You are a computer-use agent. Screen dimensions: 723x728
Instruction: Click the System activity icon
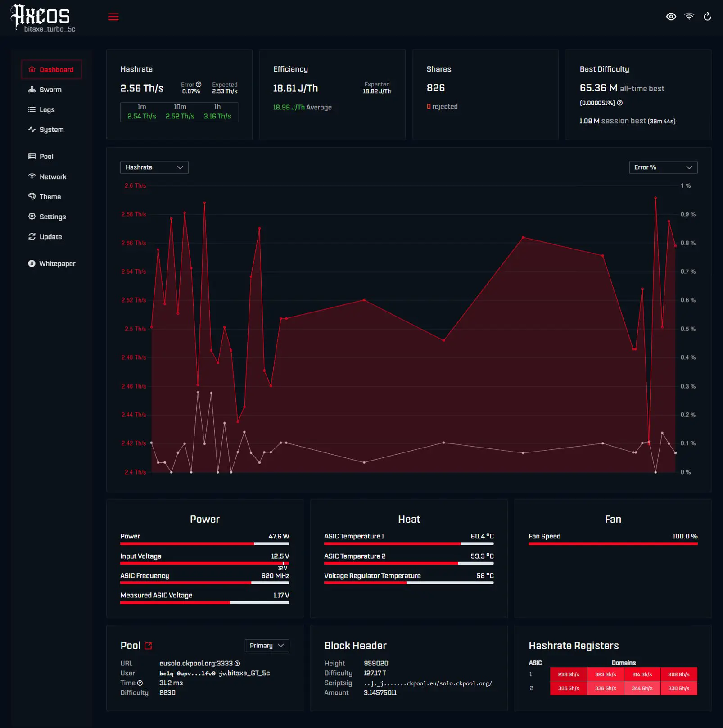point(32,129)
